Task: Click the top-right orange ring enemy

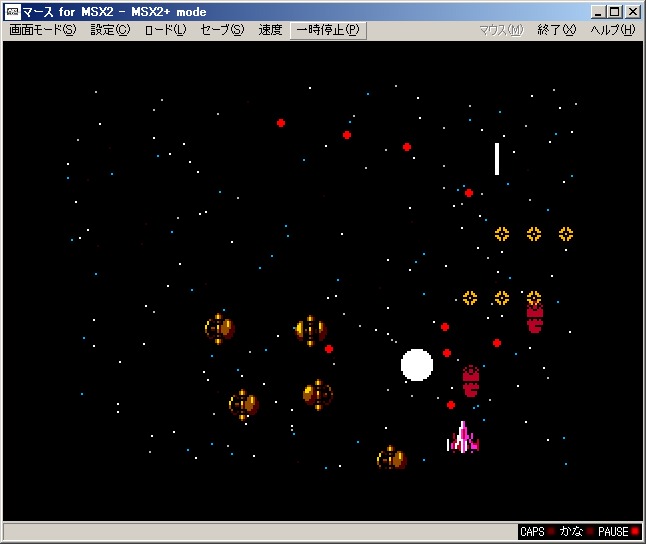Action: (x=566, y=234)
